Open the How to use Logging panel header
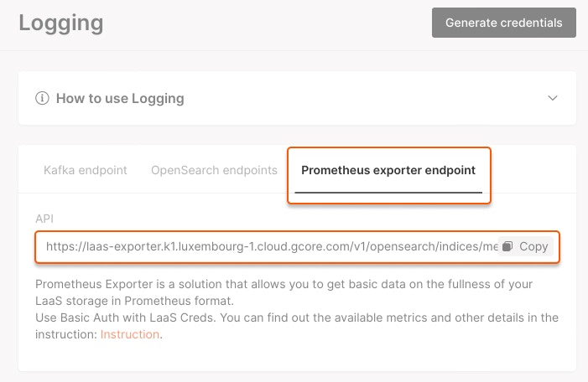Screen dimensions: 588x382 [x=297, y=98]
